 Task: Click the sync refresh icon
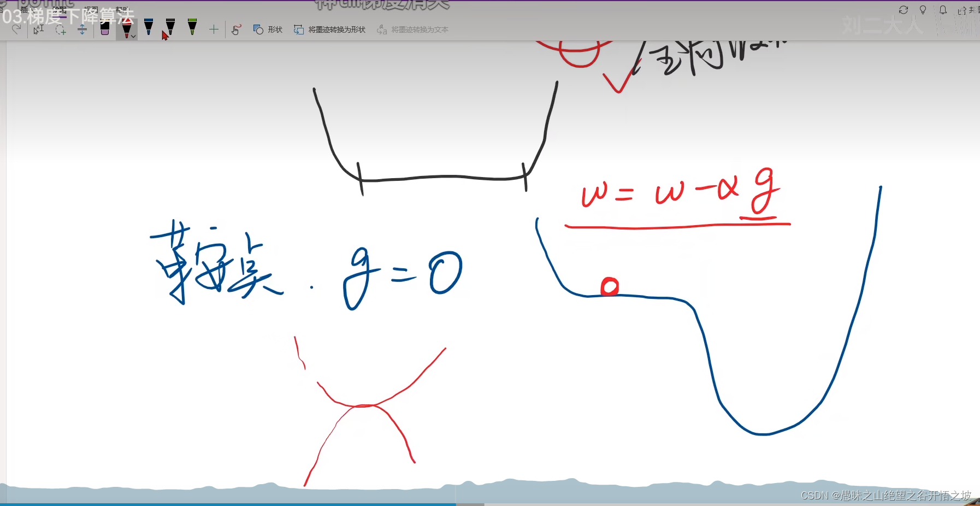pos(904,10)
